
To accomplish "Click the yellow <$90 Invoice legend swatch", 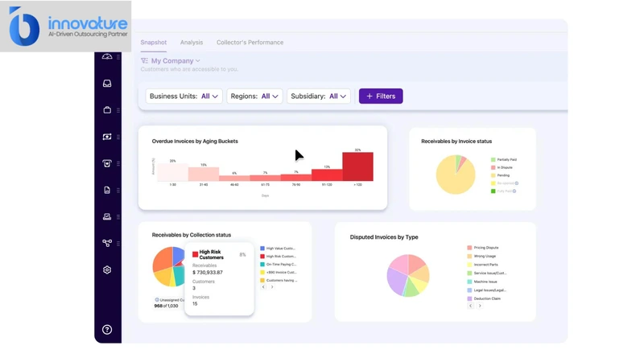I will coord(262,272).
